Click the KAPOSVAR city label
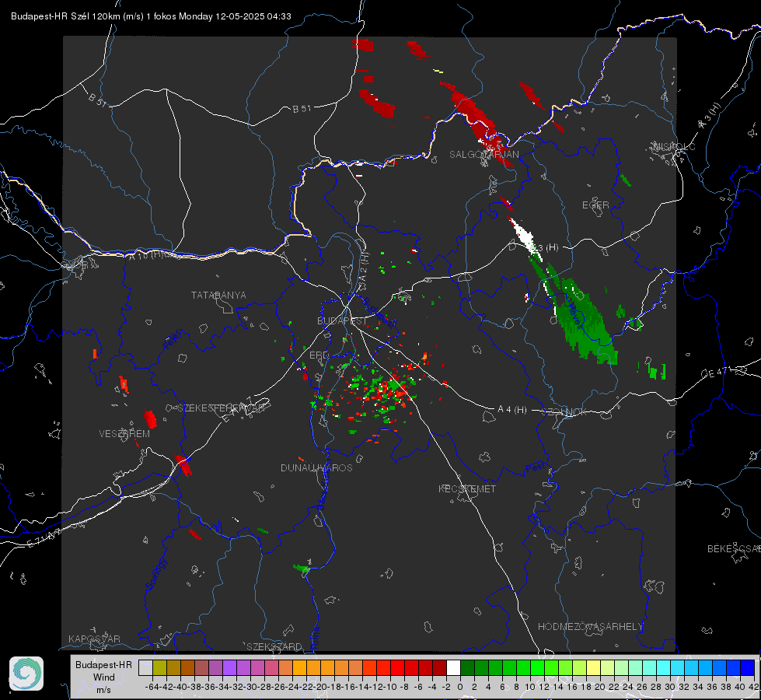761x700 pixels. pyautogui.click(x=94, y=639)
